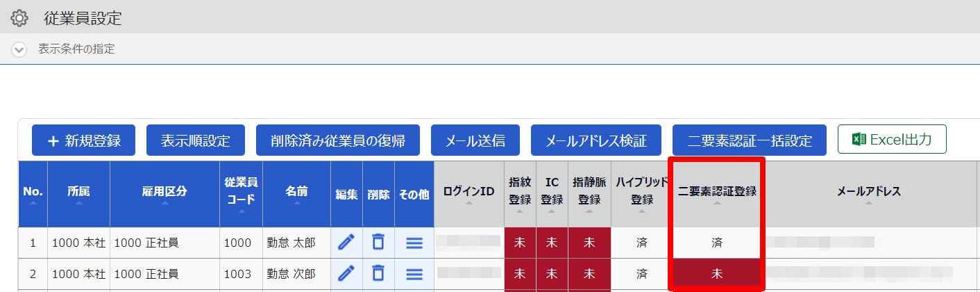
Task: Click 未 in IC登録 for 勤怠 次郎
Action: [x=552, y=274]
